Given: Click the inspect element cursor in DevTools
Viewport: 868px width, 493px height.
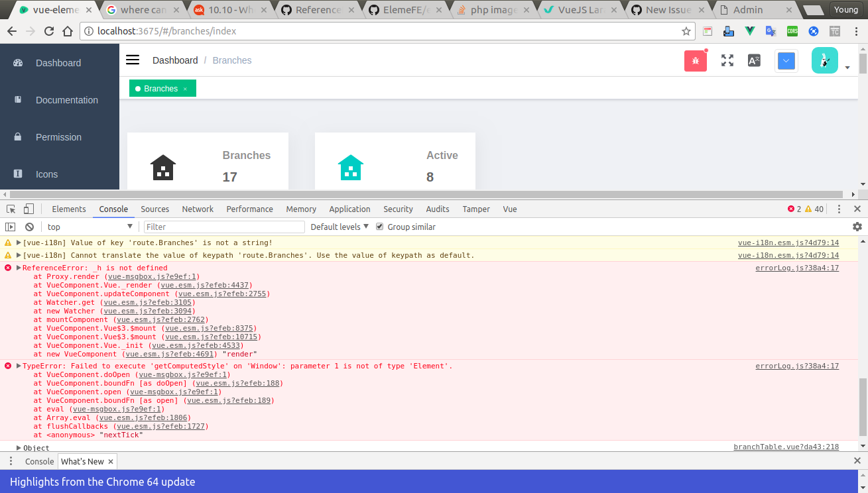Looking at the screenshot, I should 11,209.
